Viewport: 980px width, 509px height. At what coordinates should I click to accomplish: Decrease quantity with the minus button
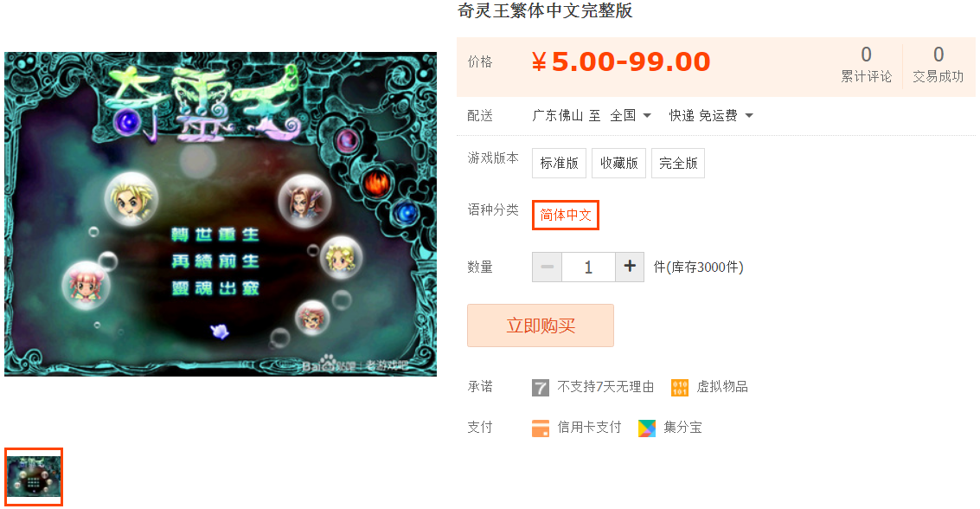[x=547, y=267]
